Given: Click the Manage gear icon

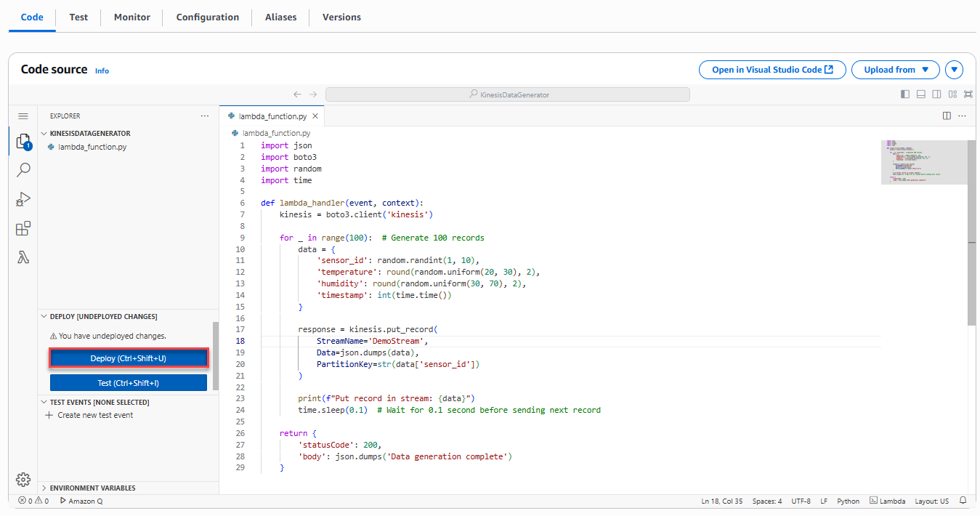Looking at the screenshot, I should (x=23, y=479).
